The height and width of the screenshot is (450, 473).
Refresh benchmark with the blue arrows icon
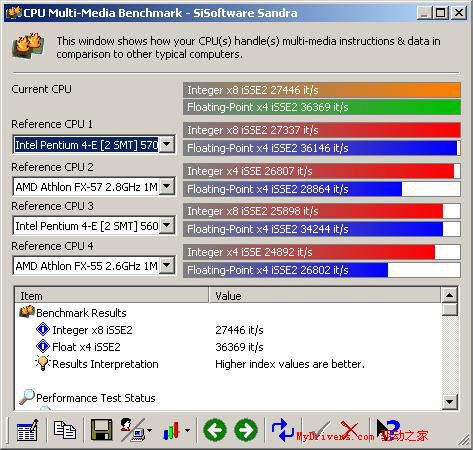click(x=282, y=430)
